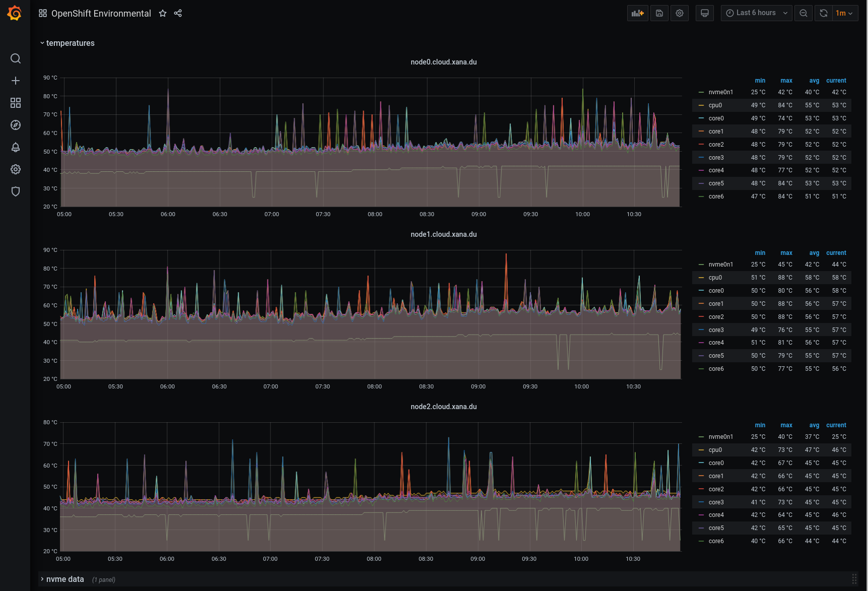The height and width of the screenshot is (591, 868).
Task: Click the Create plus icon in sidebar
Action: 16,81
